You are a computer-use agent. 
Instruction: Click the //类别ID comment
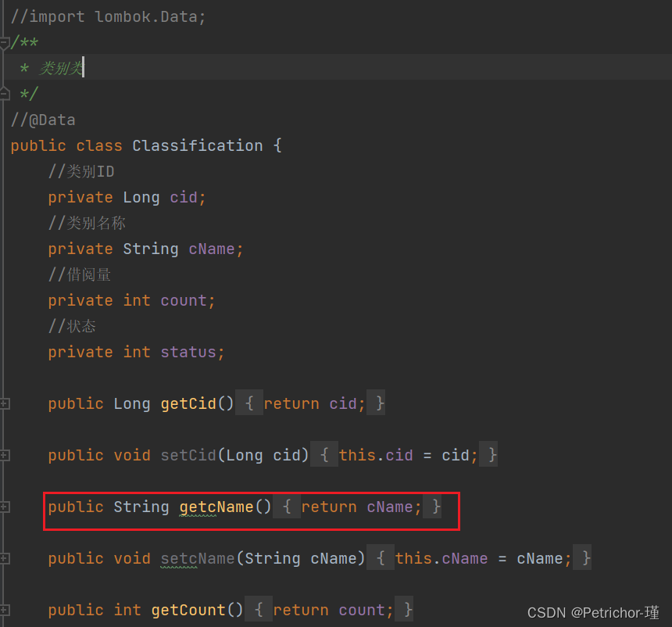(81, 171)
